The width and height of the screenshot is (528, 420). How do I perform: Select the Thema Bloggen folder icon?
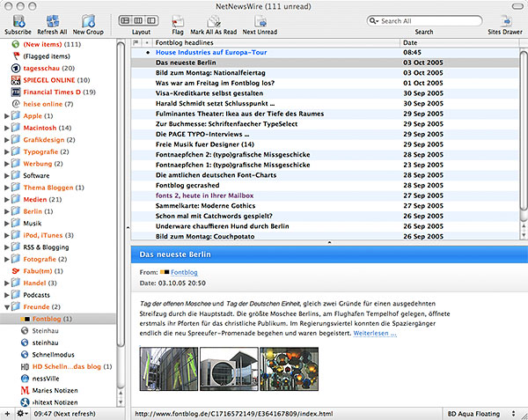coord(16,188)
